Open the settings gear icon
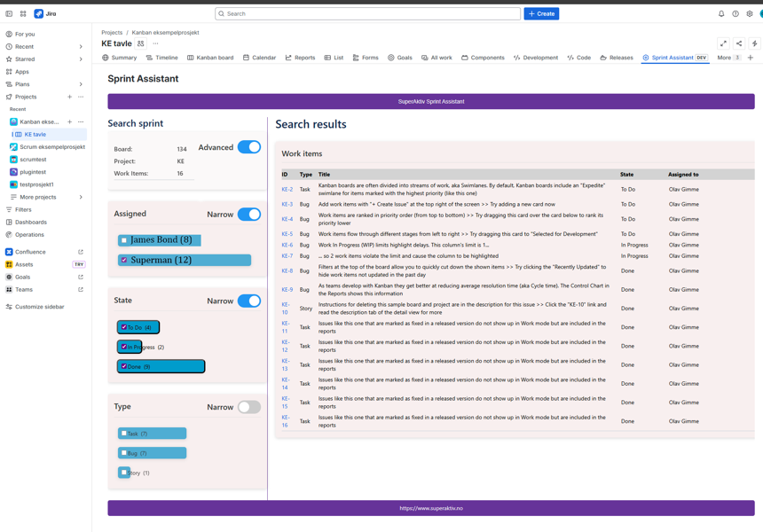The width and height of the screenshot is (763, 532). [750, 14]
